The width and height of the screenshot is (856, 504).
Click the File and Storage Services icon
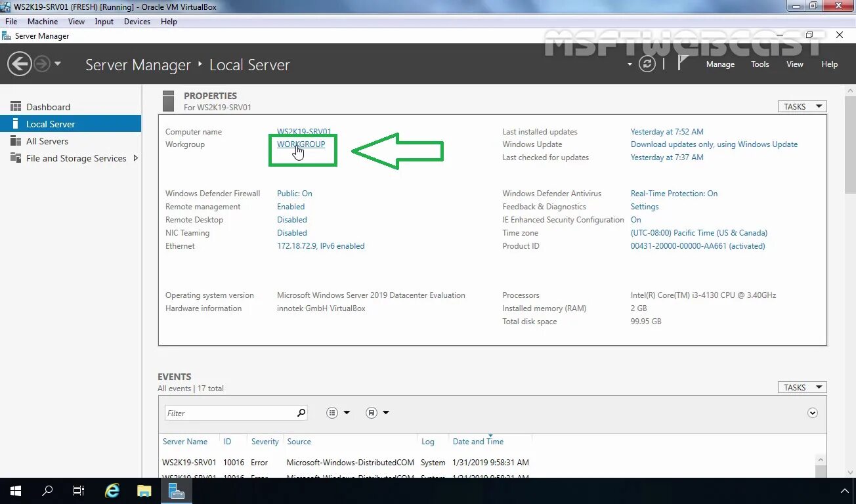(x=16, y=158)
